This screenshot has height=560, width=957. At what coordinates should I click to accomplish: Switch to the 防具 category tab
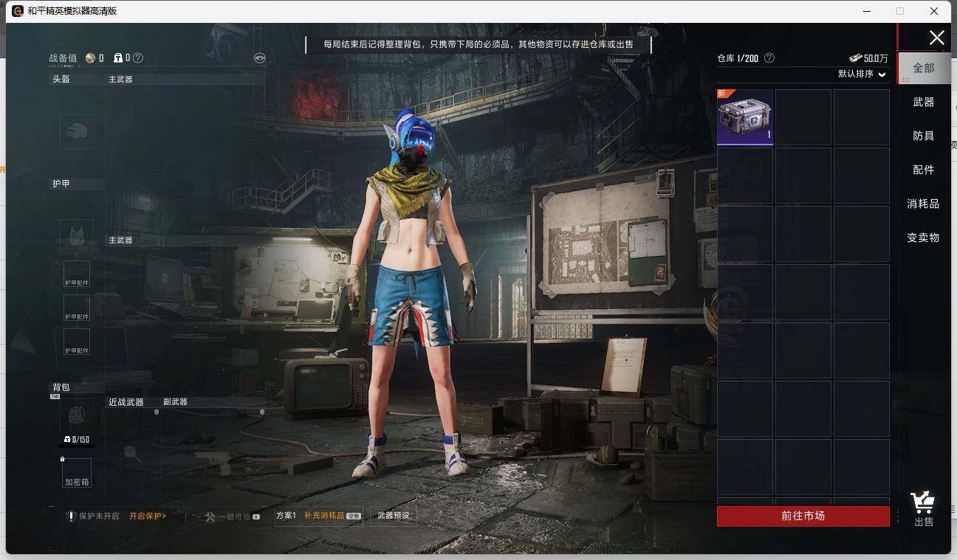click(924, 136)
